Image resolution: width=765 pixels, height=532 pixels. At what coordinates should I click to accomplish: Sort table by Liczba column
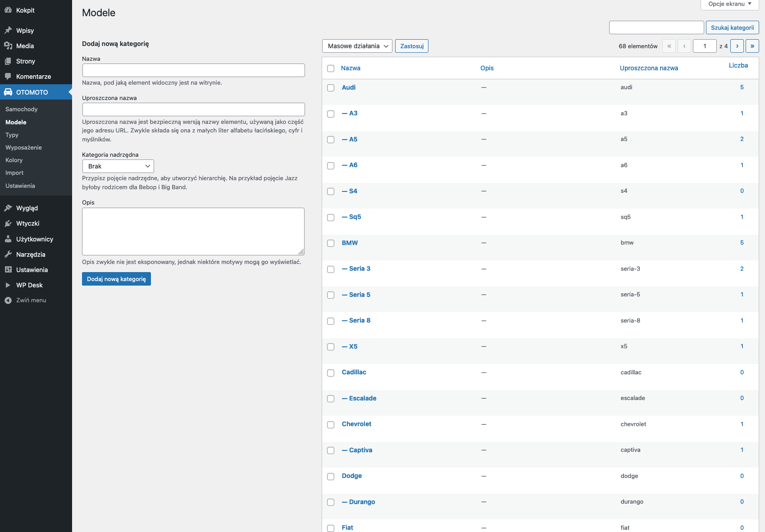tap(738, 65)
